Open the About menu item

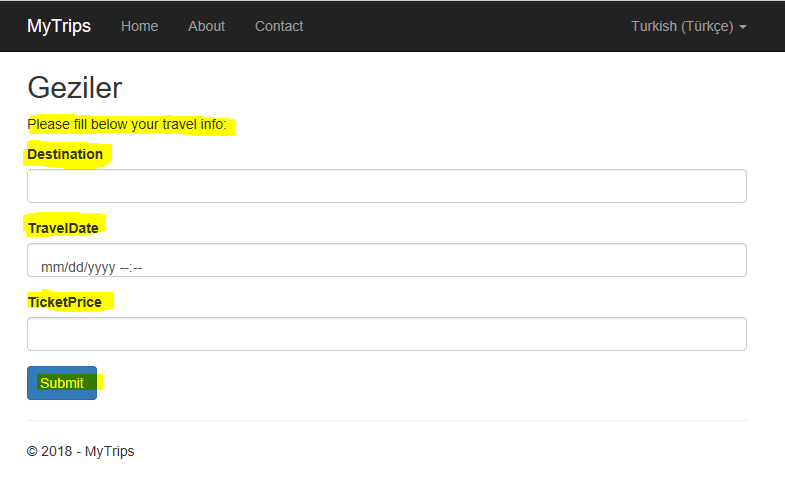point(206,26)
